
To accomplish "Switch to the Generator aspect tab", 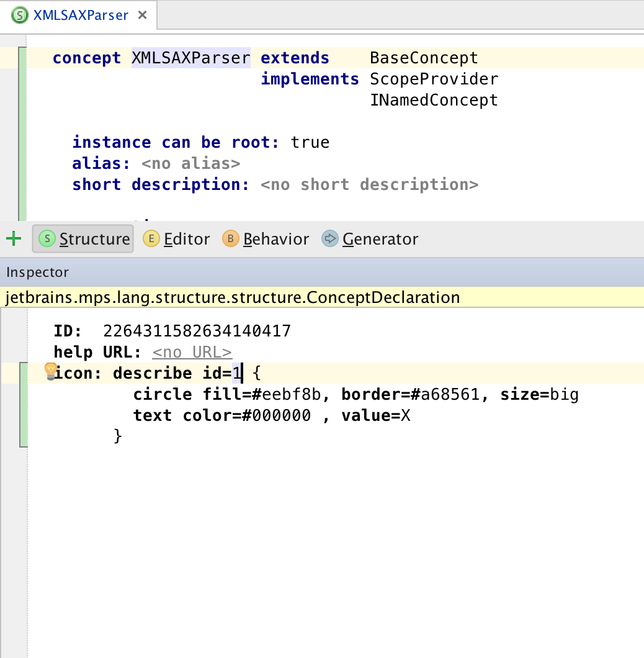I will (370, 239).
